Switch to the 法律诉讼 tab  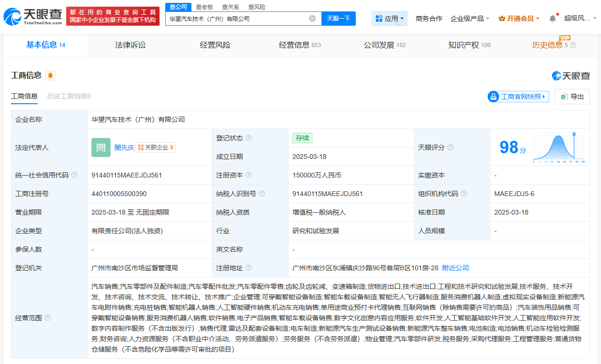(x=130, y=45)
